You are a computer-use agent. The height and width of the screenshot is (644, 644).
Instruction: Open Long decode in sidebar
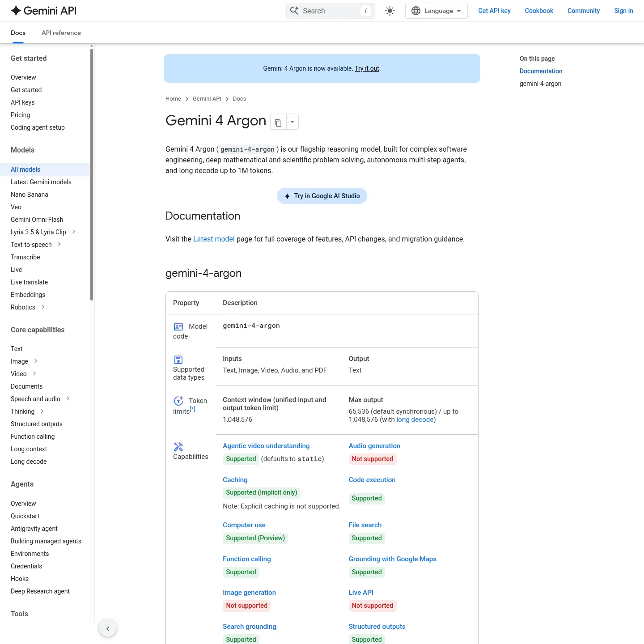(x=29, y=462)
